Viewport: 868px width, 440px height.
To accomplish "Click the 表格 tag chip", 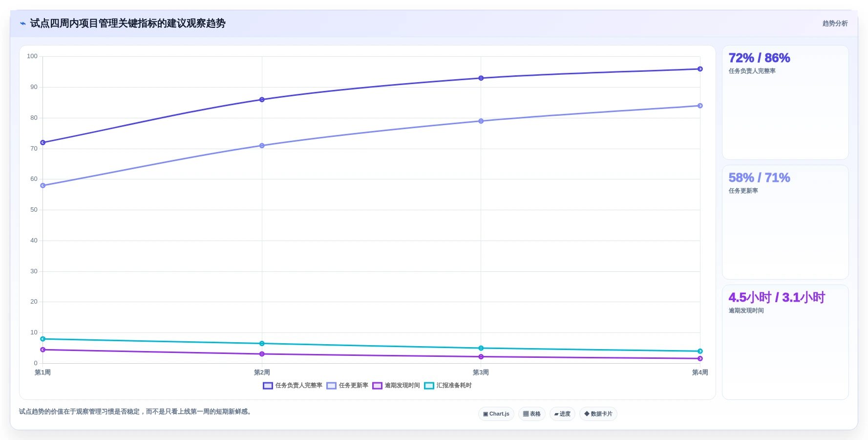I will [532, 414].
